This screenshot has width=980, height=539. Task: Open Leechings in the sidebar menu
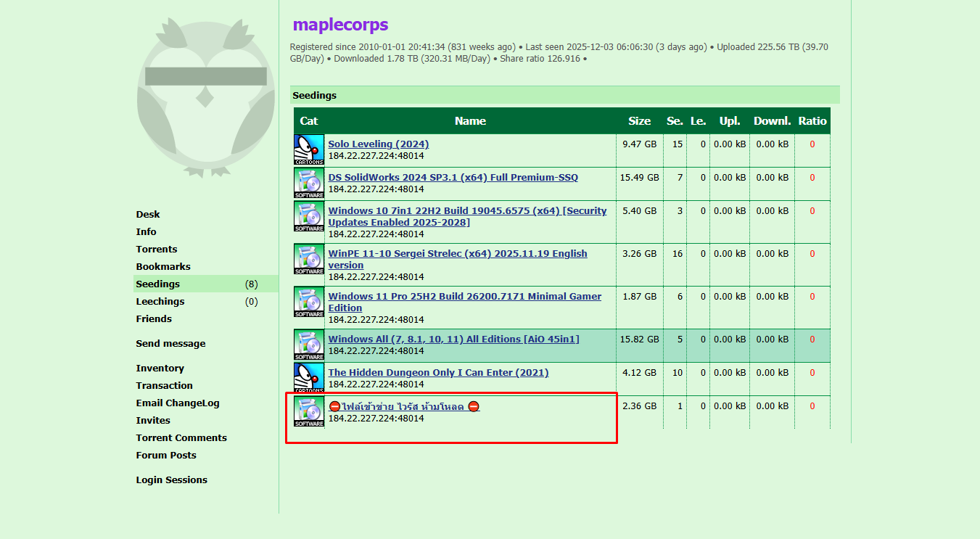pyautogui.click(x=160, y=302)
